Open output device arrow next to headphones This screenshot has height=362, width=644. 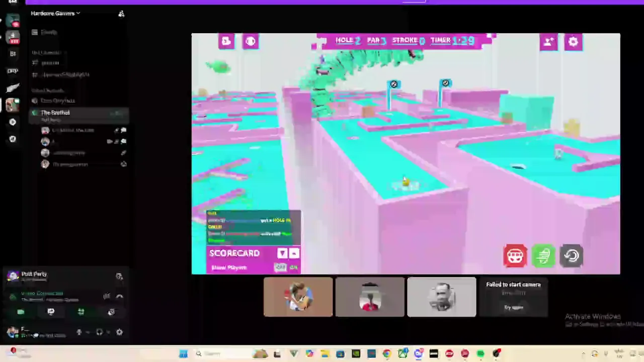(108, 332)
